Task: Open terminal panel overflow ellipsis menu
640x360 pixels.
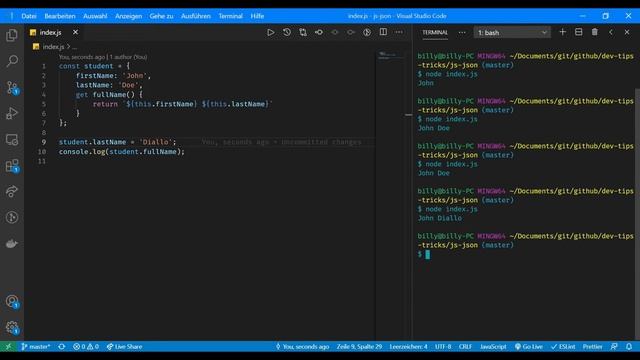Action: point(462,32)
